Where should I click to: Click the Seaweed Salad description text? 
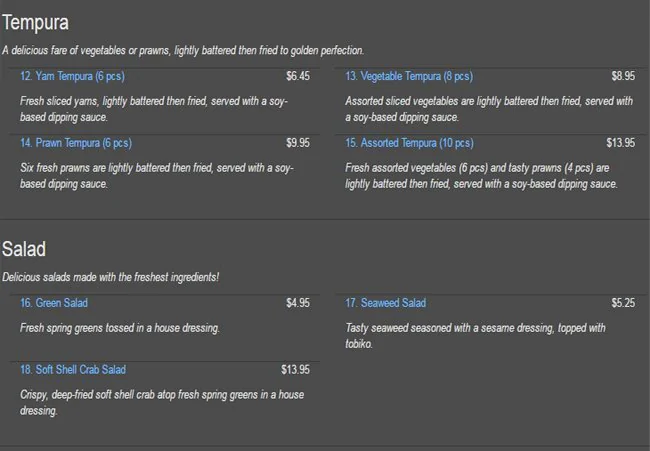[475, 336]
